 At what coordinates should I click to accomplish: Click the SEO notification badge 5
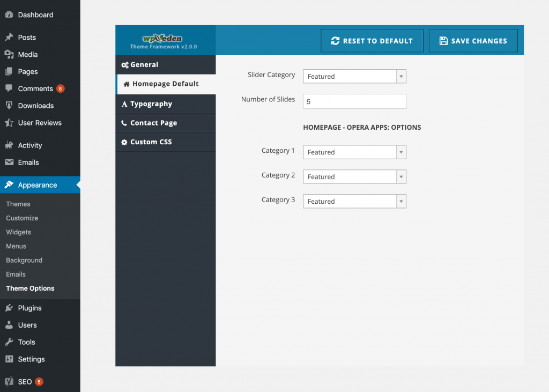tap(39, 381)
